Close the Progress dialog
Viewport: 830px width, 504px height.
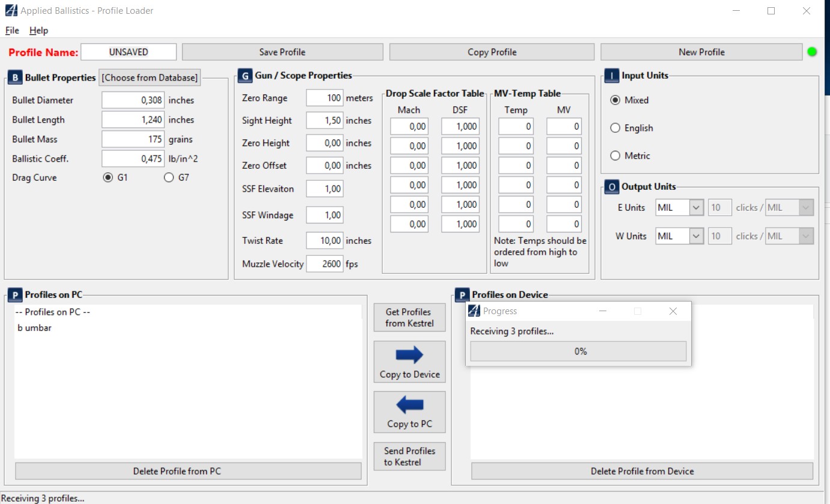673,311
